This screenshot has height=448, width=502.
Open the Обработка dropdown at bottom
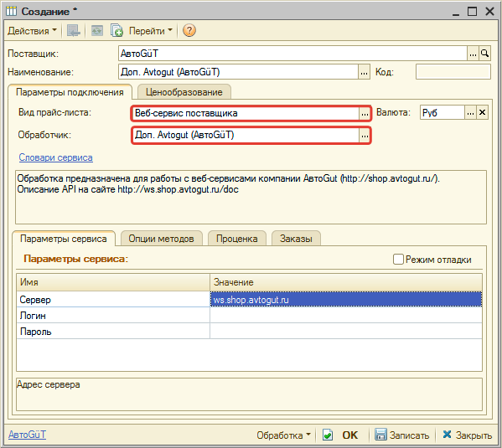(x=283, y=435)
